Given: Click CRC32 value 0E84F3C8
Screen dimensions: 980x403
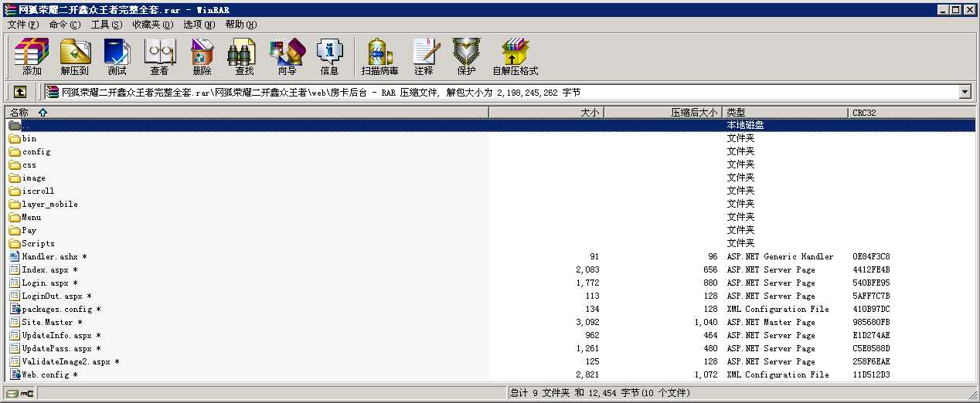Looking at the screenshot, I should 871,256.
